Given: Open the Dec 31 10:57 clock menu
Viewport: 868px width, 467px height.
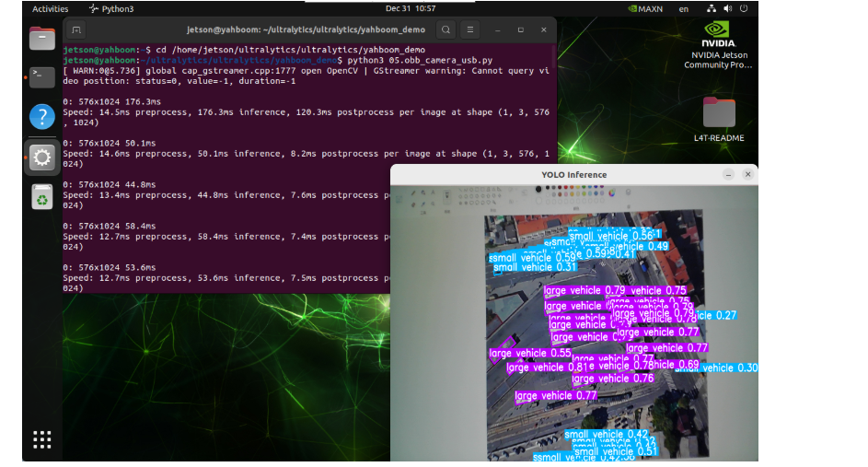Looking at the screenshot, I should point(411,9).
